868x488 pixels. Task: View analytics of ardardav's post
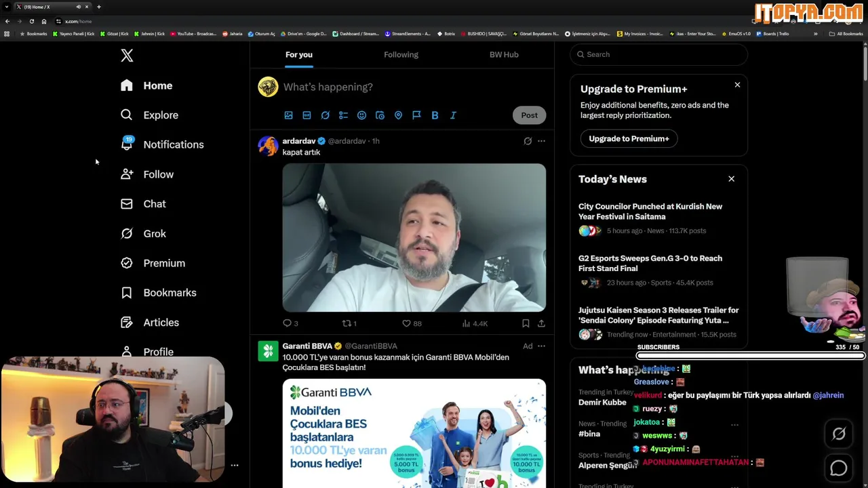click(x=475, y=323)
